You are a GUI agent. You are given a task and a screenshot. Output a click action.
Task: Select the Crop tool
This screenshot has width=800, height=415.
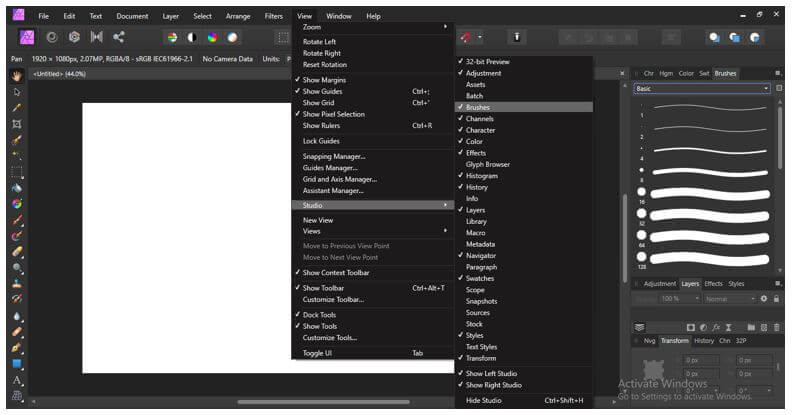(17, 124)
